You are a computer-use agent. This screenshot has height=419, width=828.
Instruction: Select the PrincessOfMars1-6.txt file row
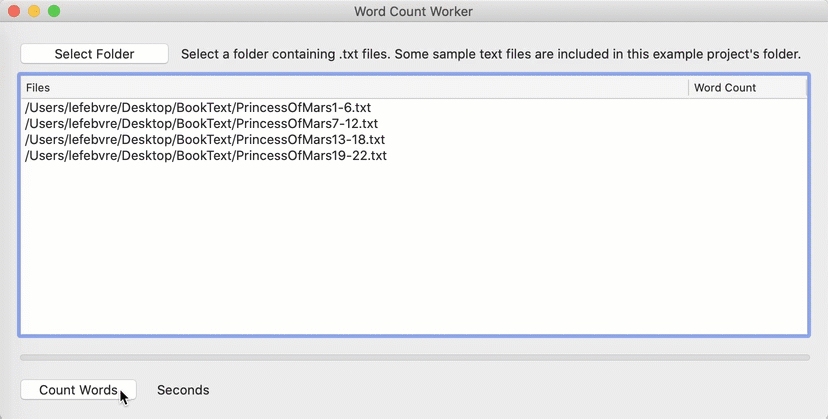pos(414,107)
